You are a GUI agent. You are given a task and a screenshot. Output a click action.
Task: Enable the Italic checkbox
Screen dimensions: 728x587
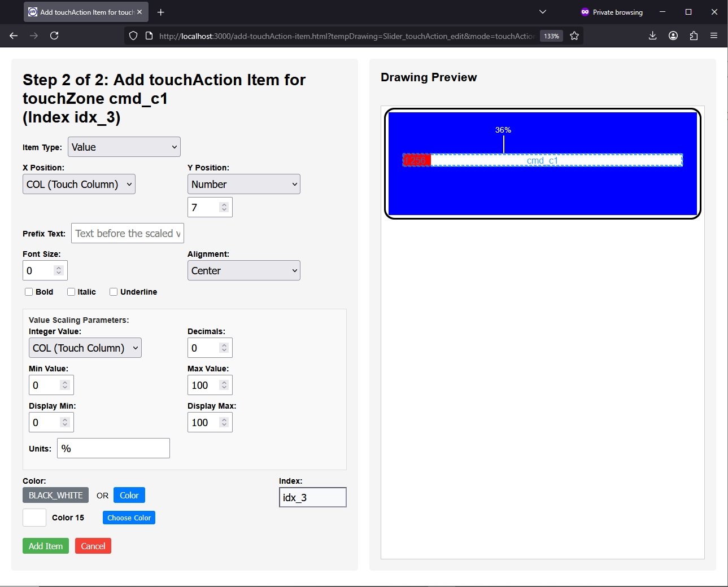tap(71, 292)
